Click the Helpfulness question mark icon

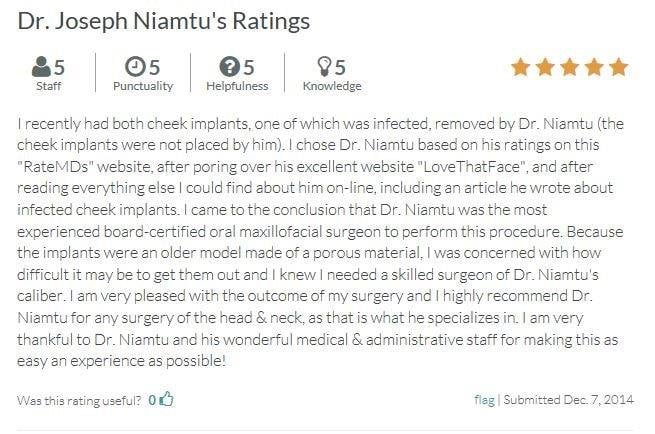click(229, 68)
